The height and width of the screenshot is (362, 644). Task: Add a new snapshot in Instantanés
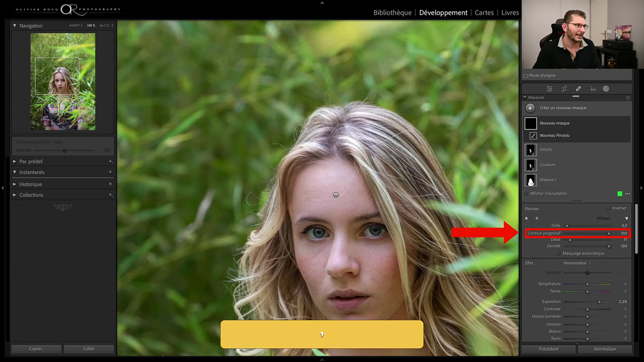pyautogui.click(x=110, y=172)
